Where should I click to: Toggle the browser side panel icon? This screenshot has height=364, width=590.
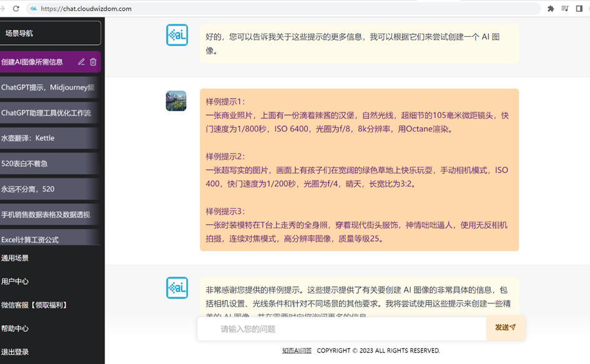[579, 8]
